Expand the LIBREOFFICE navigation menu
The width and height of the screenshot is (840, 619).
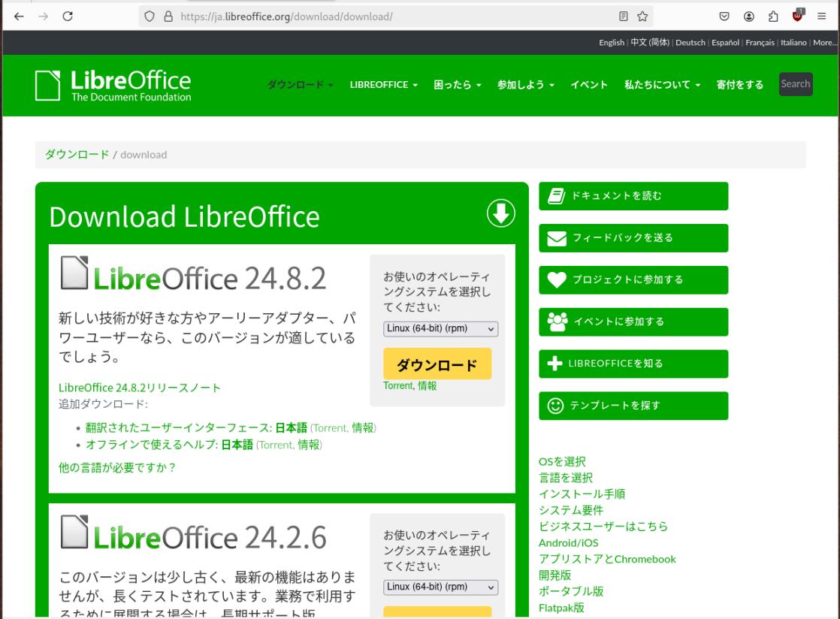[384, 85]
